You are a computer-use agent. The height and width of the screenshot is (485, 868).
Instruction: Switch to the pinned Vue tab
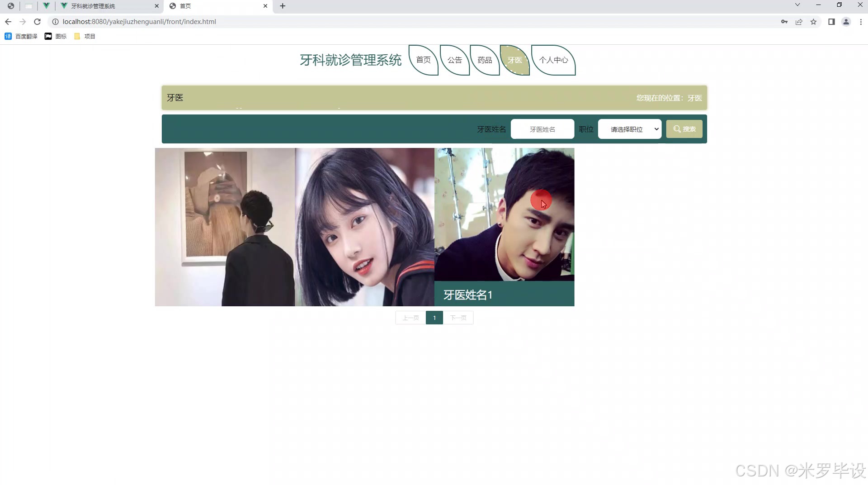click(x=46, y=6)
